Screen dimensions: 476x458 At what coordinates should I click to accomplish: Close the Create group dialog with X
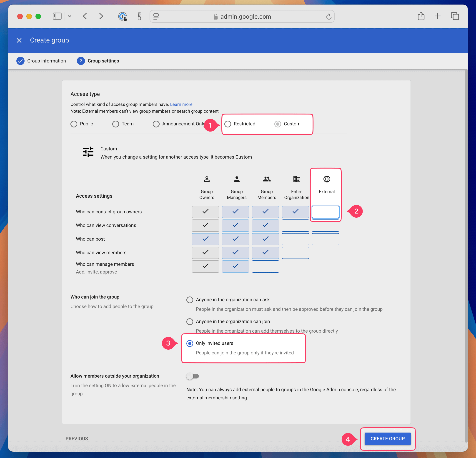[x=19, y=40]
